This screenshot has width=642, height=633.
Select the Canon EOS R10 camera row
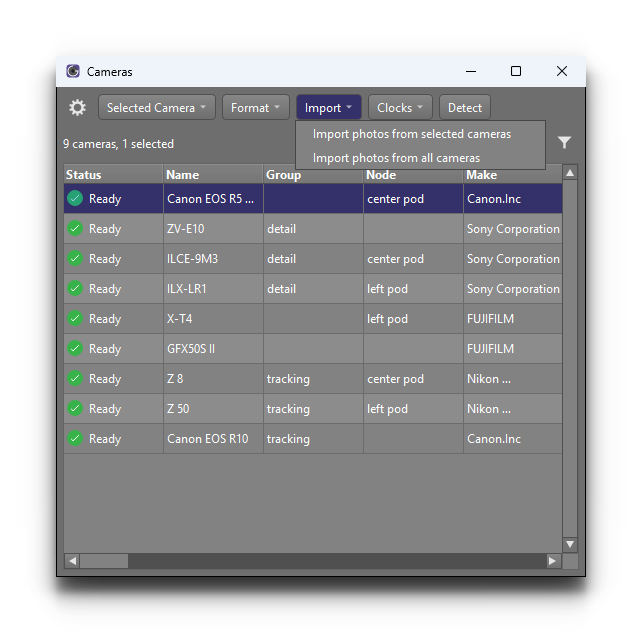pyautogui.click(x=313, y=439)
